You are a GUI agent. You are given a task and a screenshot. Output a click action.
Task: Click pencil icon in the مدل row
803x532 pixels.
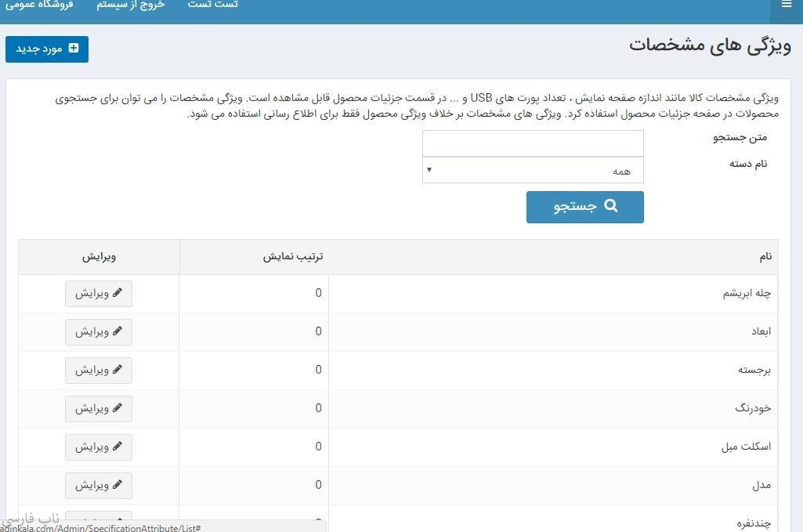point(118,485)
